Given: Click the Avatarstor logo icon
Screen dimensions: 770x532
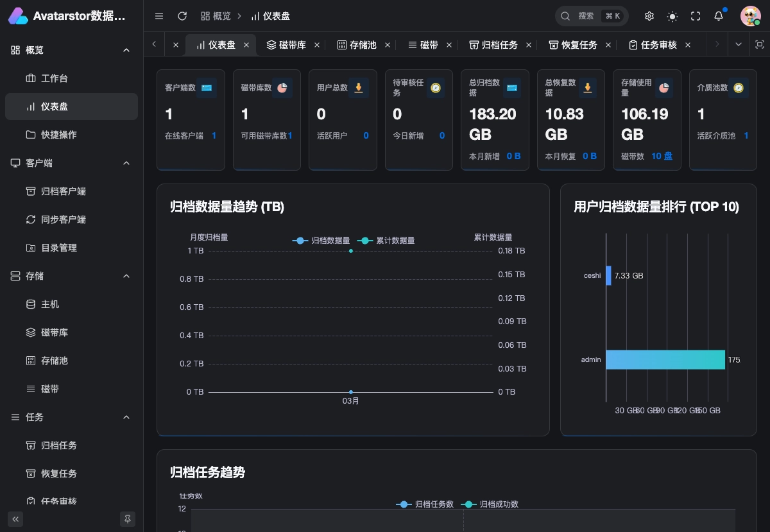Looking at the screenshot, I should (x=19, y=16).
